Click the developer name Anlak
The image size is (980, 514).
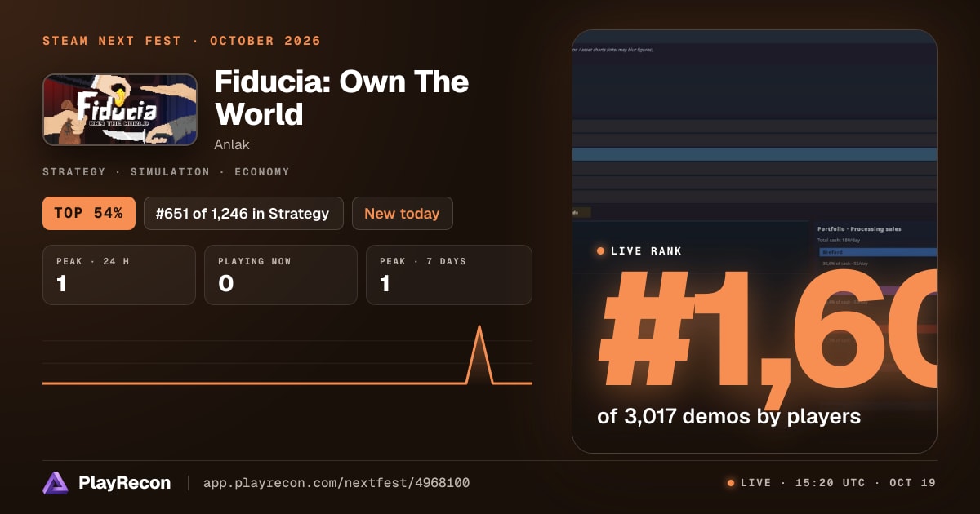232,144
